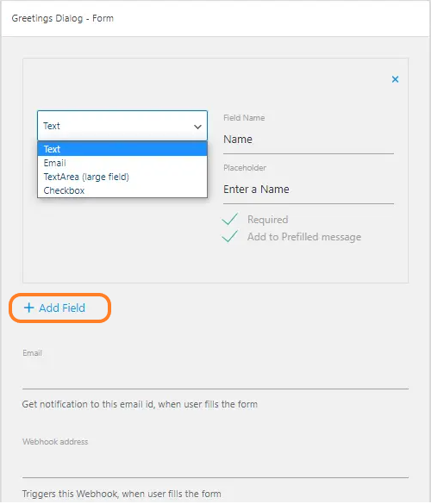Pick Checkbox from the field type list
Screen dimensions: 431x504
click(x=122, y=190)
